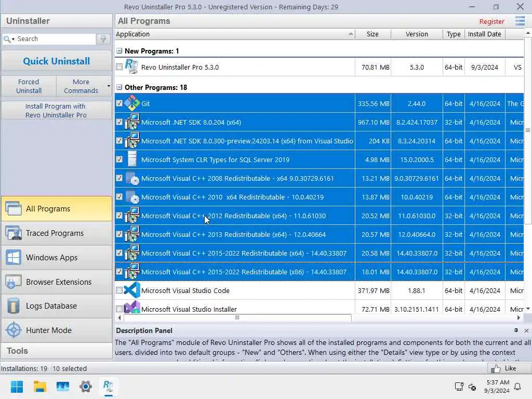Open the notifications bell in system tray

(x=517, y=387)
